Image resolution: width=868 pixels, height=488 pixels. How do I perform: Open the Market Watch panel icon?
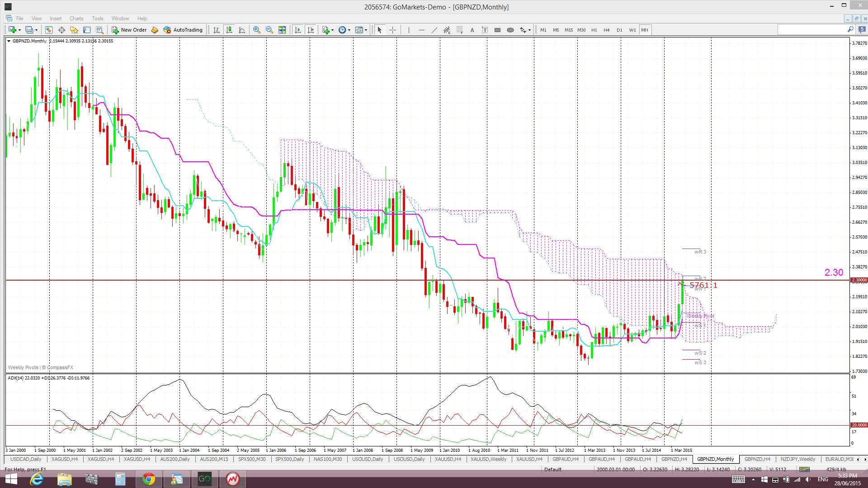click(x=49, y=30)
